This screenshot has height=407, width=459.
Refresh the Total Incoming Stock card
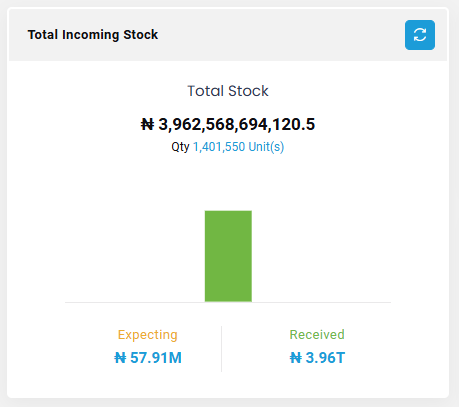tap(420, 35)
